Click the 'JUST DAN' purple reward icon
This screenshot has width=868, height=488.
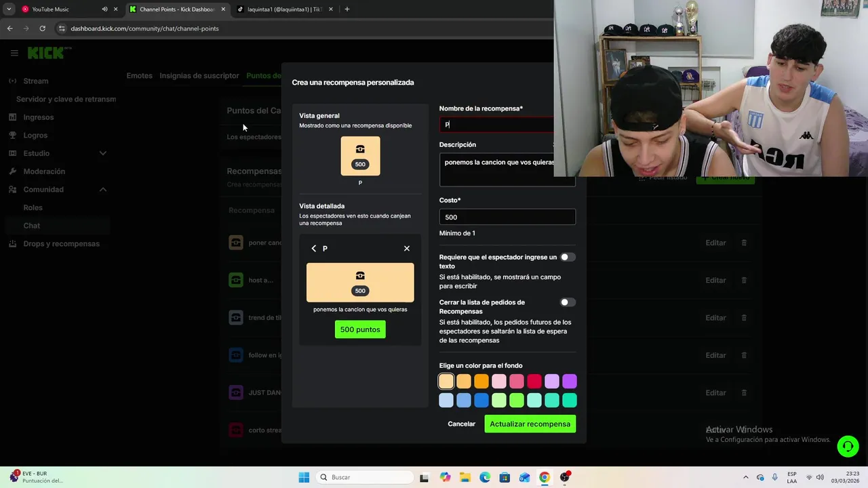[x=236, y=393]
